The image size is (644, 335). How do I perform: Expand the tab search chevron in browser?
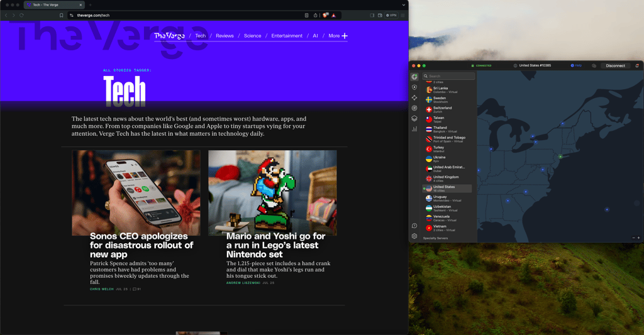(403, 5)
